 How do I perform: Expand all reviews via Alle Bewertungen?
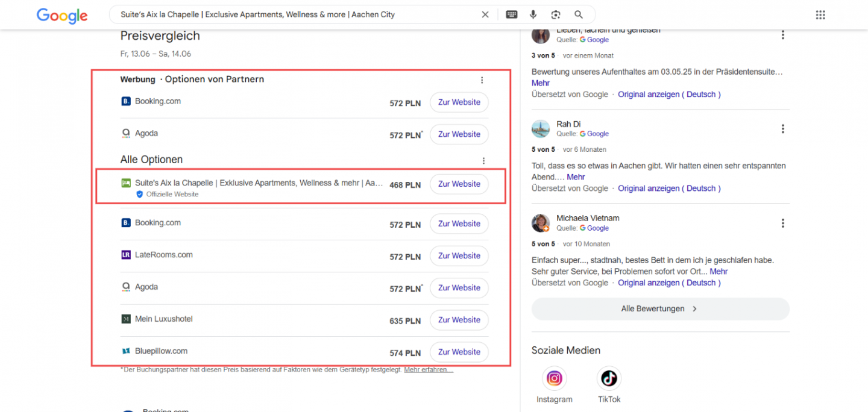click(660, 308)
